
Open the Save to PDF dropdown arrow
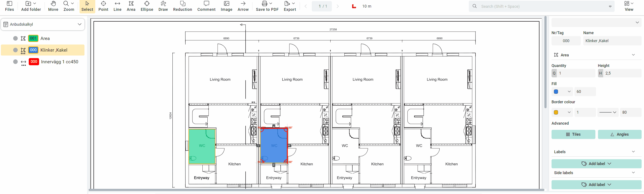pos(271,3)
